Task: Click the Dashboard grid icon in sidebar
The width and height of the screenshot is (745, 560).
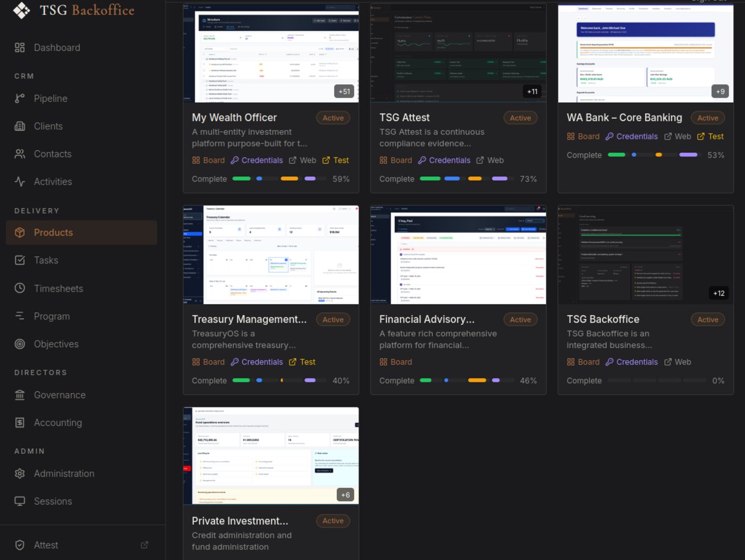Action: pyautogui.click(x=20, y=47)
